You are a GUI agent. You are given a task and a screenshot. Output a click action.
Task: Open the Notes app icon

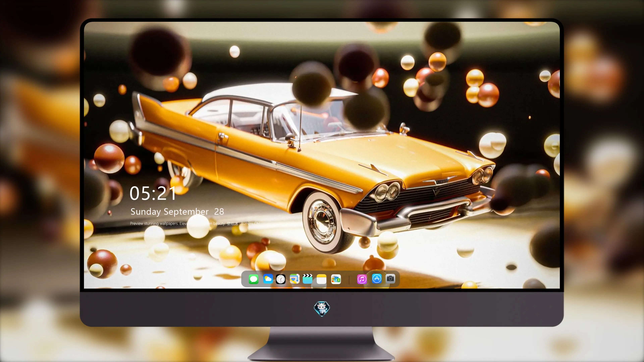321,279
